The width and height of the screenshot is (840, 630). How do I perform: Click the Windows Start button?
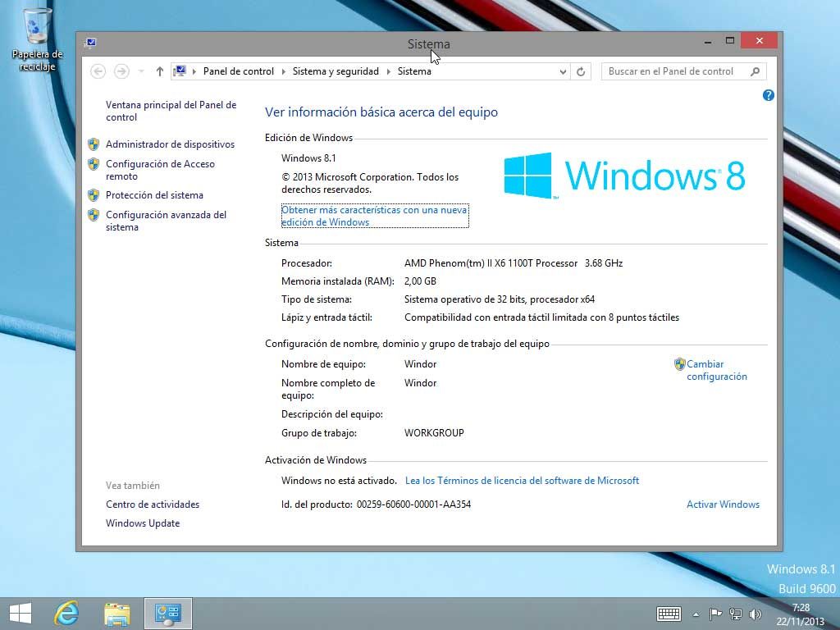point(21,613)
